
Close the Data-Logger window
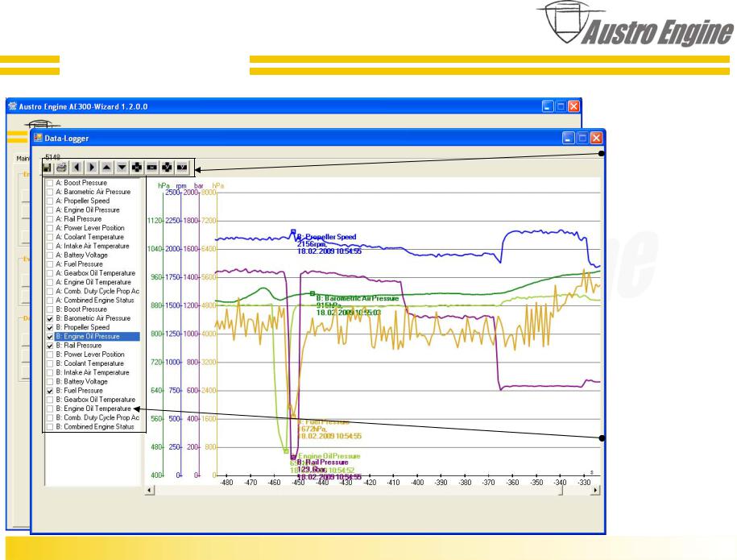pos(596,138)
